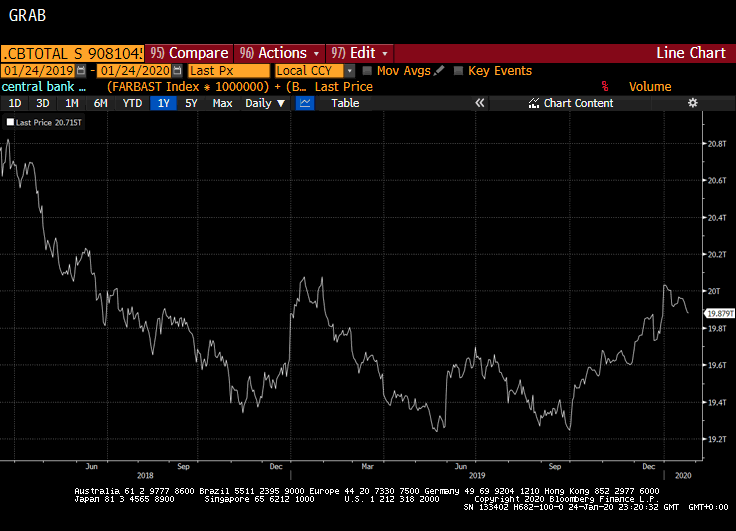
Task: Click the GRAB title text
Action: 27,15
